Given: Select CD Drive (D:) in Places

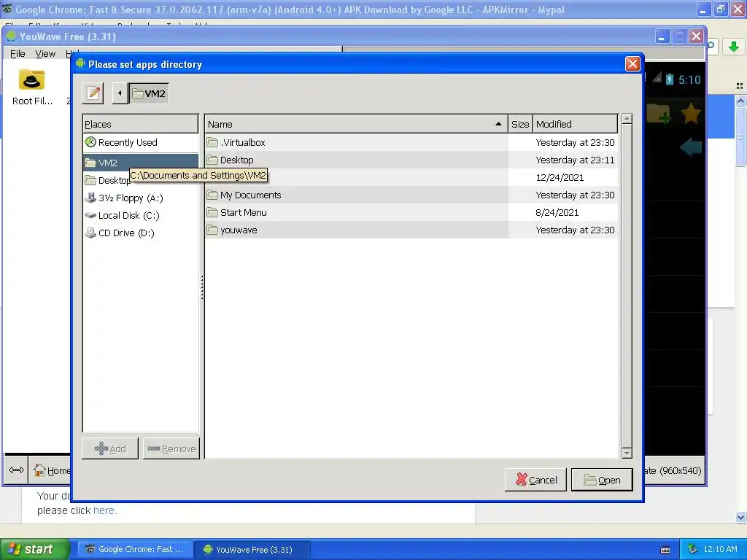Looking at the screenshot, I should (141, 233).
